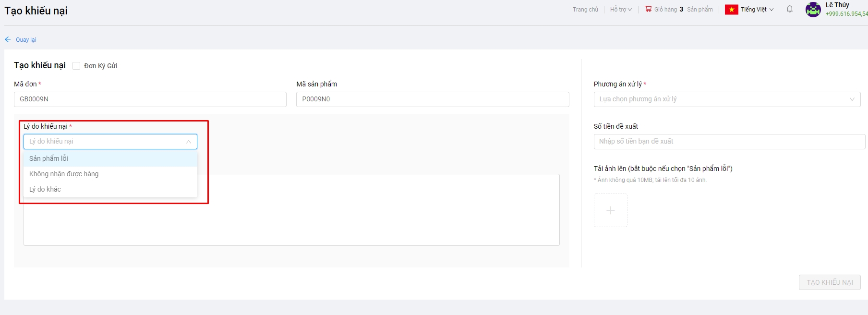The height and width of the screenshot is (315, 868).
Task: Open the Phương án xử lý dropdown
Action: (x=726, y=99)
